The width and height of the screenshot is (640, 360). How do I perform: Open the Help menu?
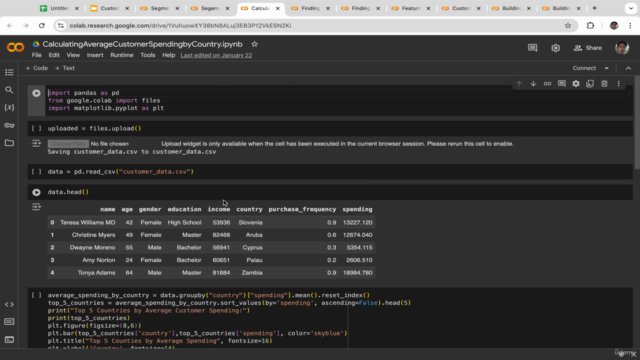click(x=169, y=55)
